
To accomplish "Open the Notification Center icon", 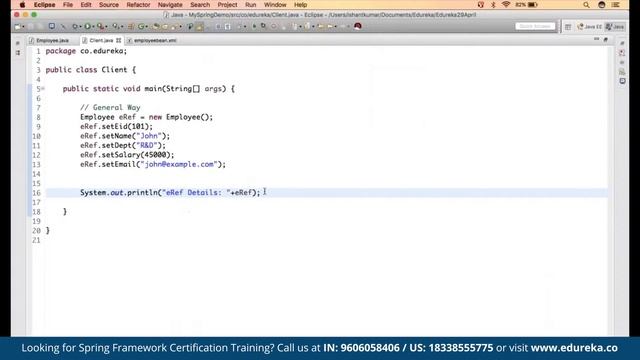I will point(616,5).
